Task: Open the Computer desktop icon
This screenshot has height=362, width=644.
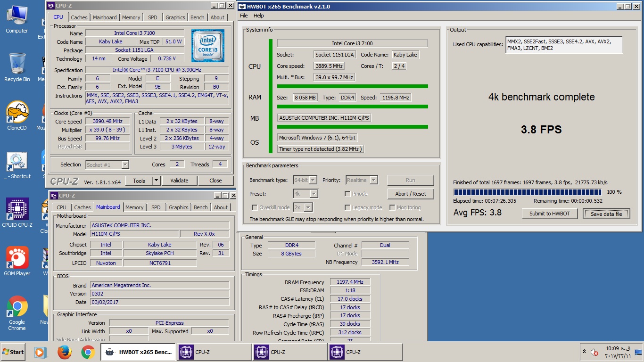Action: pos(17,19)
